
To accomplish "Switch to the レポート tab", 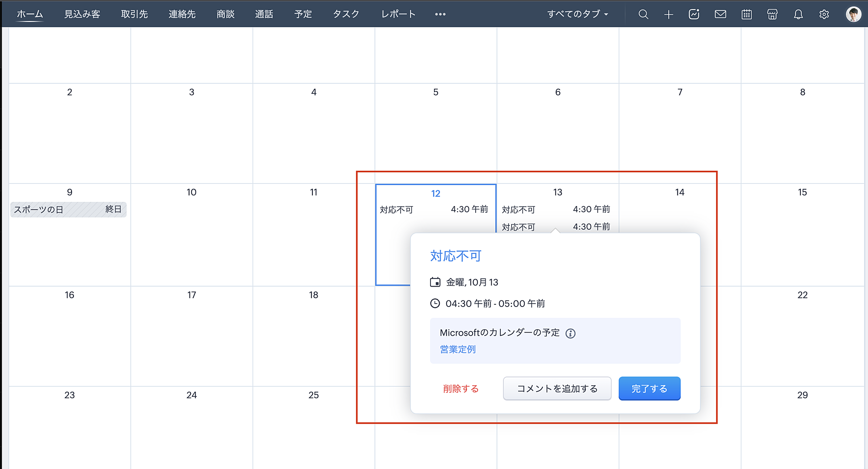I will (398, 14).
